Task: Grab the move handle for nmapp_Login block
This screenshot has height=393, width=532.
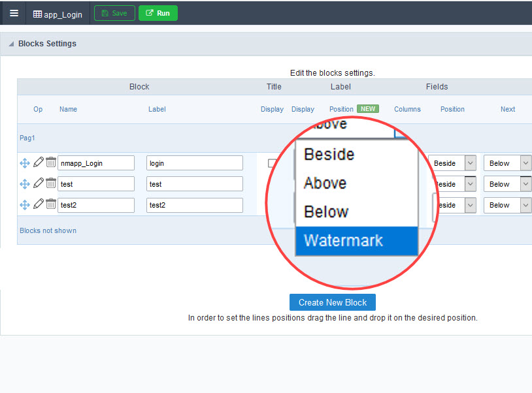Action: coord(25,163)
